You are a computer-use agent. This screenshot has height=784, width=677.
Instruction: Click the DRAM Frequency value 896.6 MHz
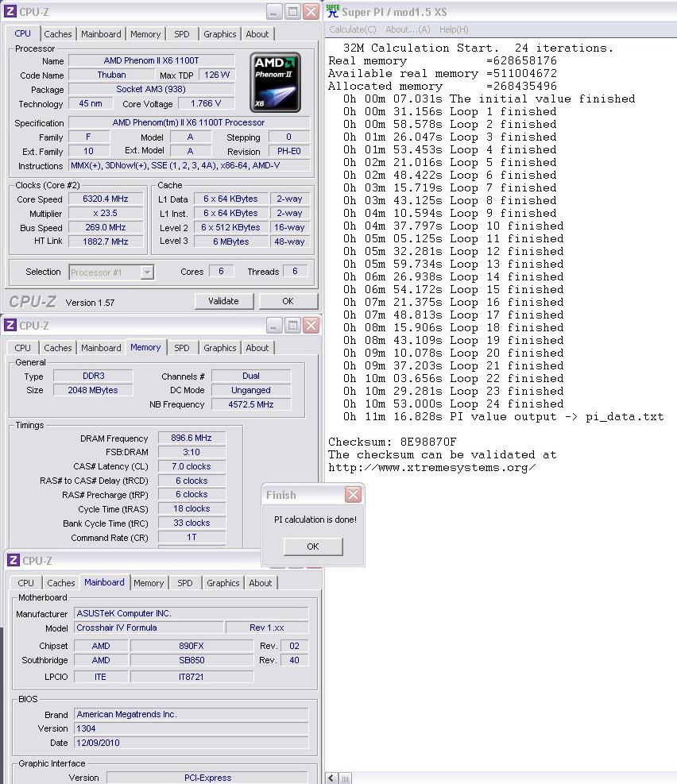point(191,438)
